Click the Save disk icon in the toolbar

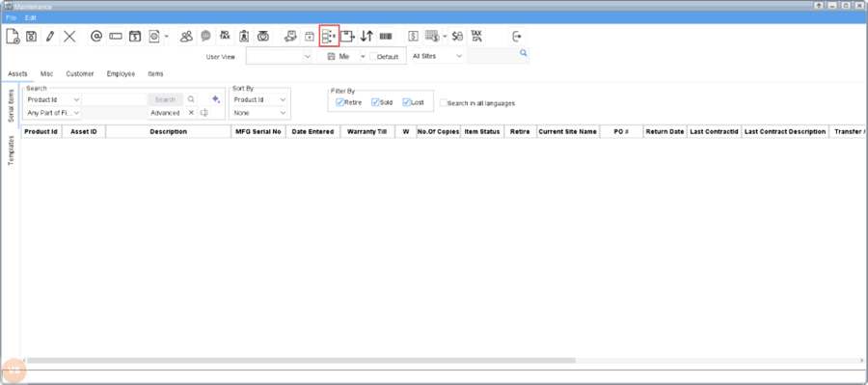click(x=32, y=37)
